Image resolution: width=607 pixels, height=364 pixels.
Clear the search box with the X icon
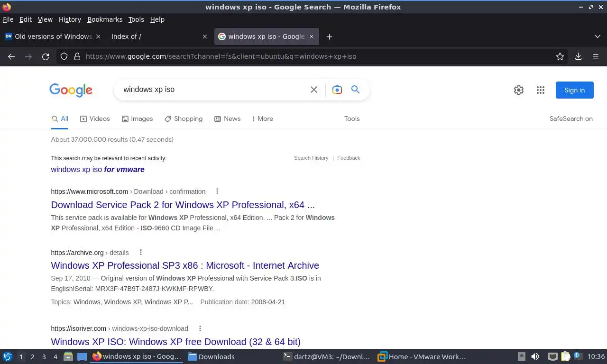pyautogui.click(x=314, y=90)
